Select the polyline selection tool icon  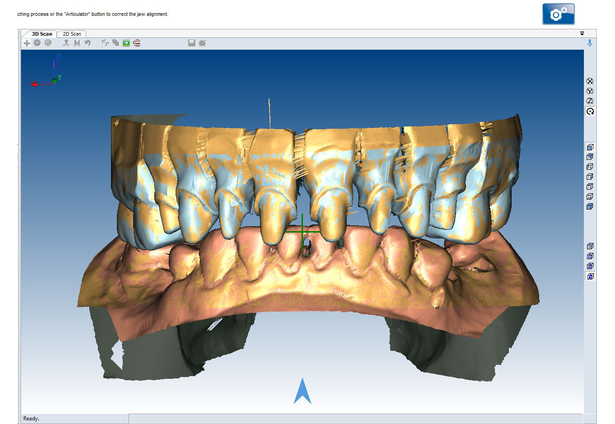pos(105,43)
